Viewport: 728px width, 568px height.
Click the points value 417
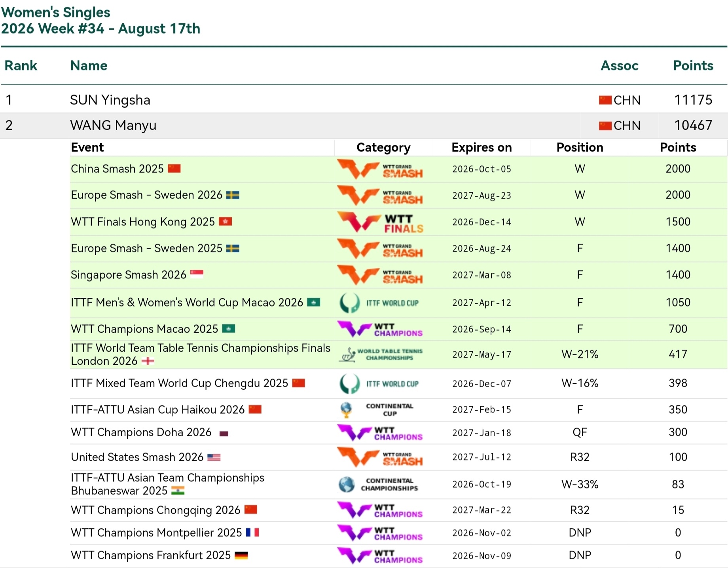point(678,354)
